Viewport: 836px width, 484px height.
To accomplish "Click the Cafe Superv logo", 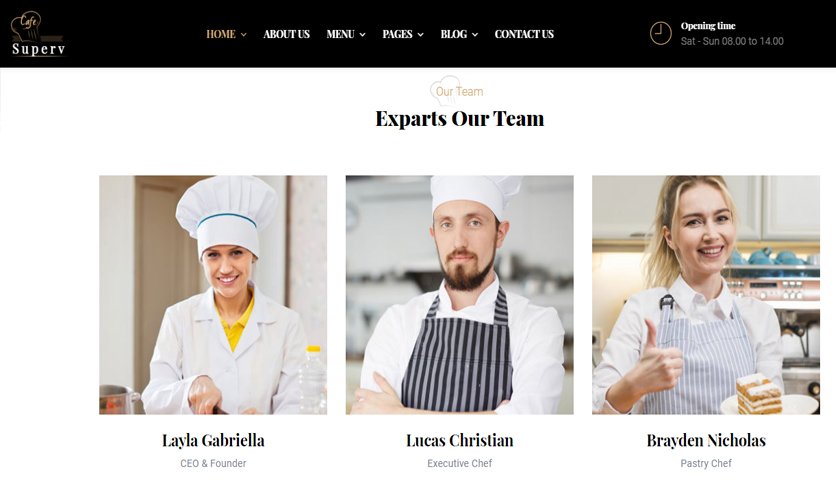I will tap(38, 34).
